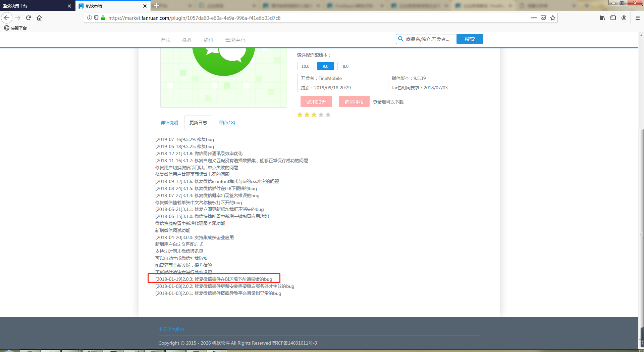Click the fifth rating star
This screenshot has width=644, height=352.
point(328,115)
